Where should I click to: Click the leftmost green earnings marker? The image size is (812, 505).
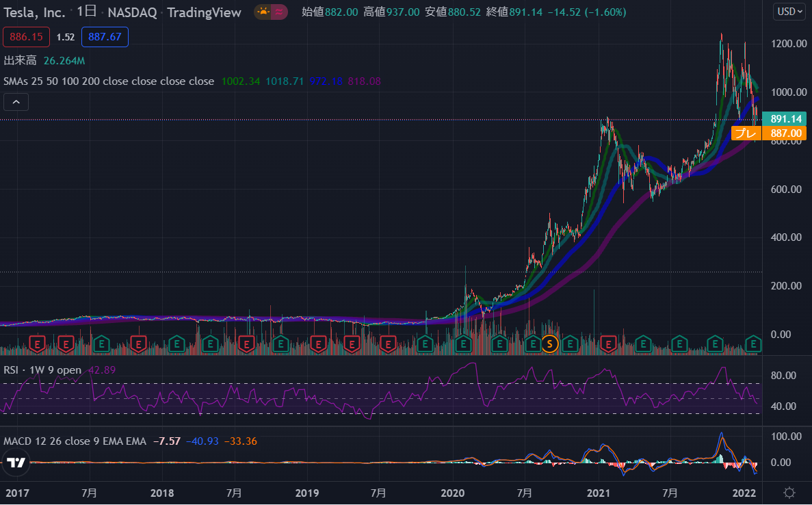tap(101, 344)
